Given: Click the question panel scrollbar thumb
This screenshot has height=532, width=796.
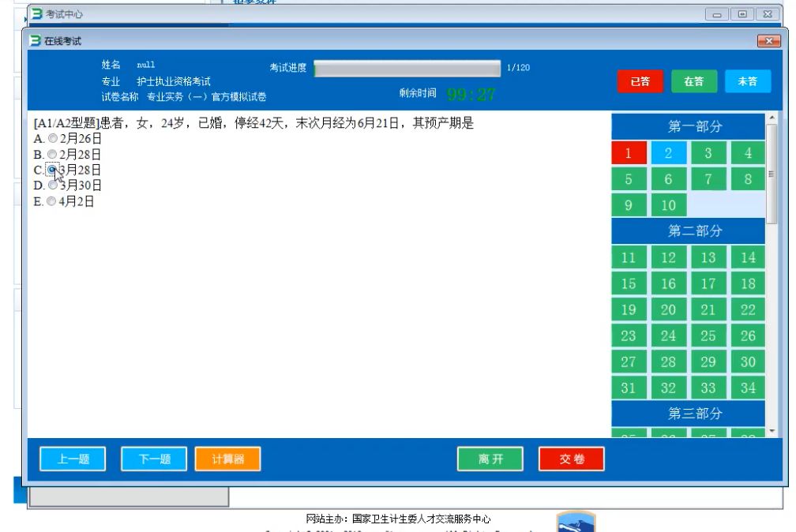Looking at the screenshot, I should 772,174.
